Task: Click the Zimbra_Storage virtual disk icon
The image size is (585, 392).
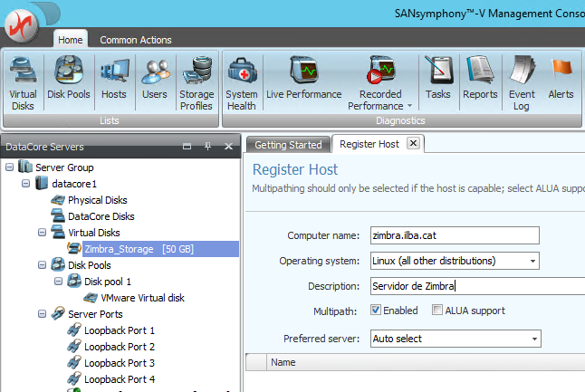Action: [x=74, y=248]
